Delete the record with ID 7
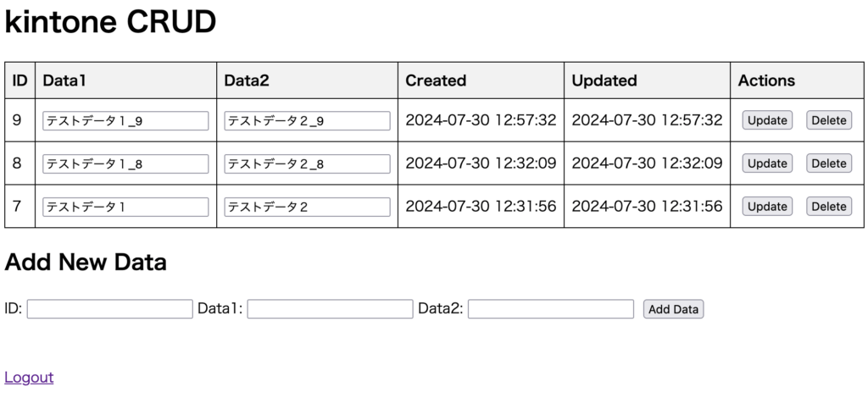Screen dimensions: 868x393 tap(829, 207)
